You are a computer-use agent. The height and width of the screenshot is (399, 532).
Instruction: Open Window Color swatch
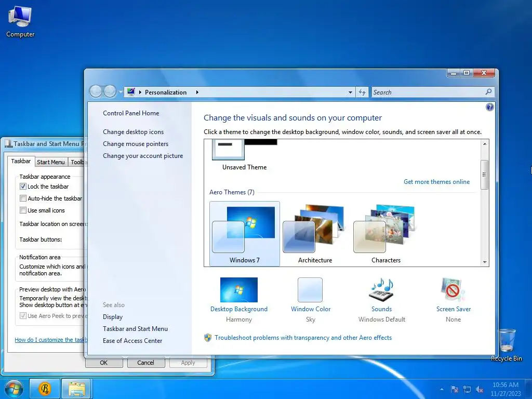[x=310, y=290]
